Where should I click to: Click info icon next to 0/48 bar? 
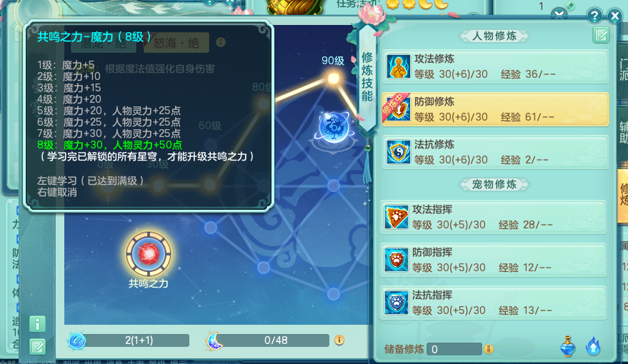click(x=339, y=340)
